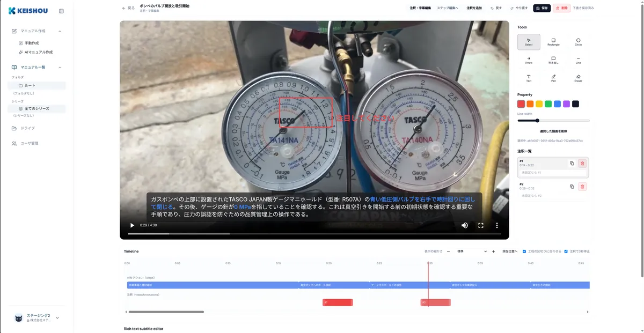Pick the Arrow annotation tool
Screen dimensions: 644x333
[529, 60]
